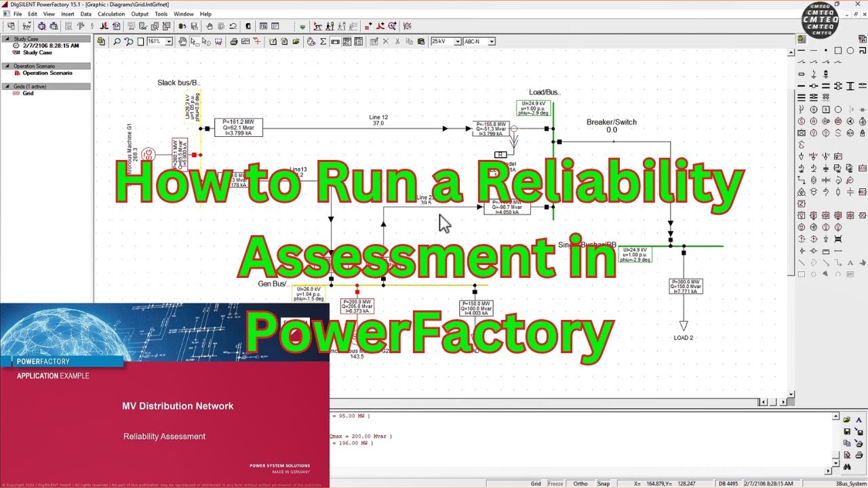
Task: Click the undo arrow icon in main toolbar
Action: point(233,26)
